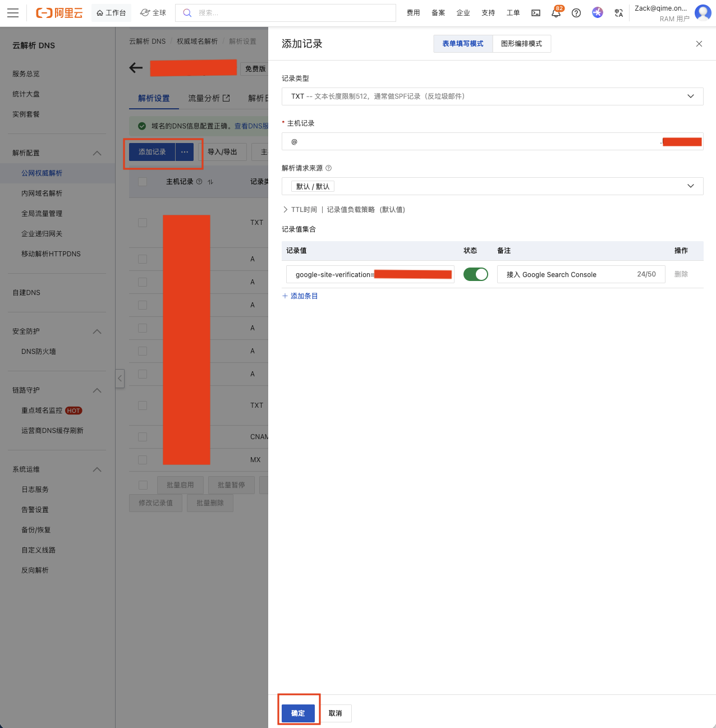Click the 添加条目 link
The height and width of the screenshot is (728, 716).
click(x=300, y=296)
